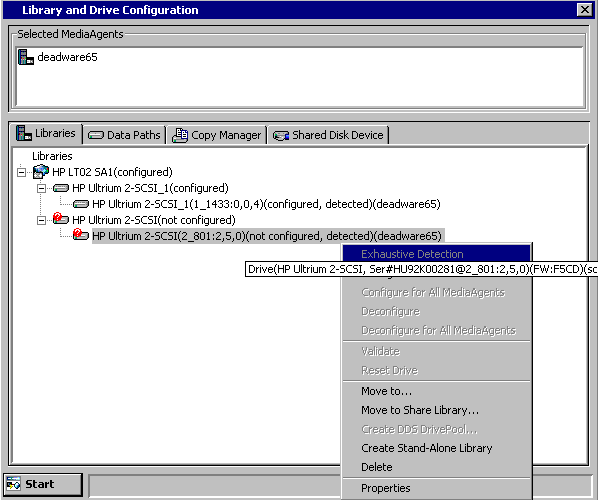Click the detected drive 1_1433:0,0,4 icon
The image size is (598, 500).
[81, 204]
